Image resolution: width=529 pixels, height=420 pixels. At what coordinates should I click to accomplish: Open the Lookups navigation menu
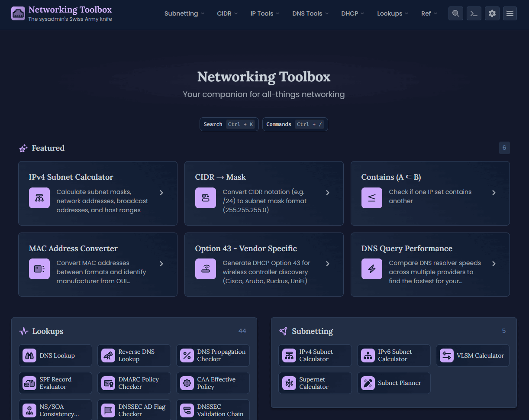click(x=392, y=13)
